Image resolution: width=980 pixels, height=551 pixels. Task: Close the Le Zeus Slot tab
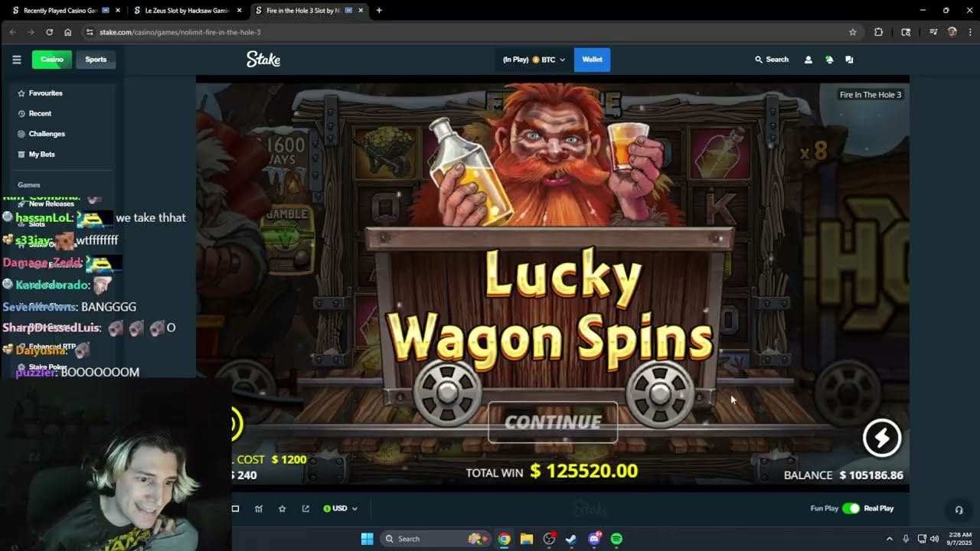click(x=239, y=11)
